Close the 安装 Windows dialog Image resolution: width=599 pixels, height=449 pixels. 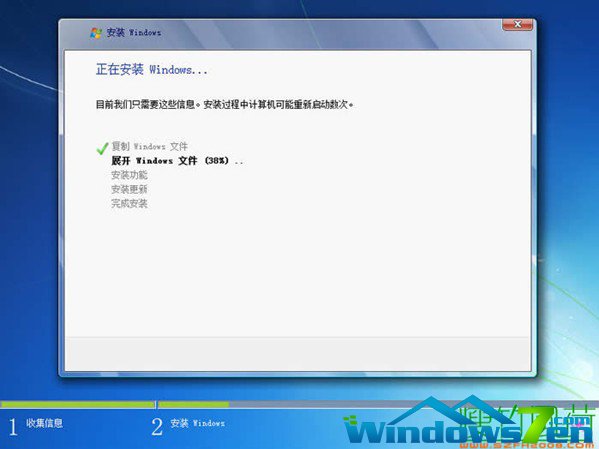coord(517,24)
